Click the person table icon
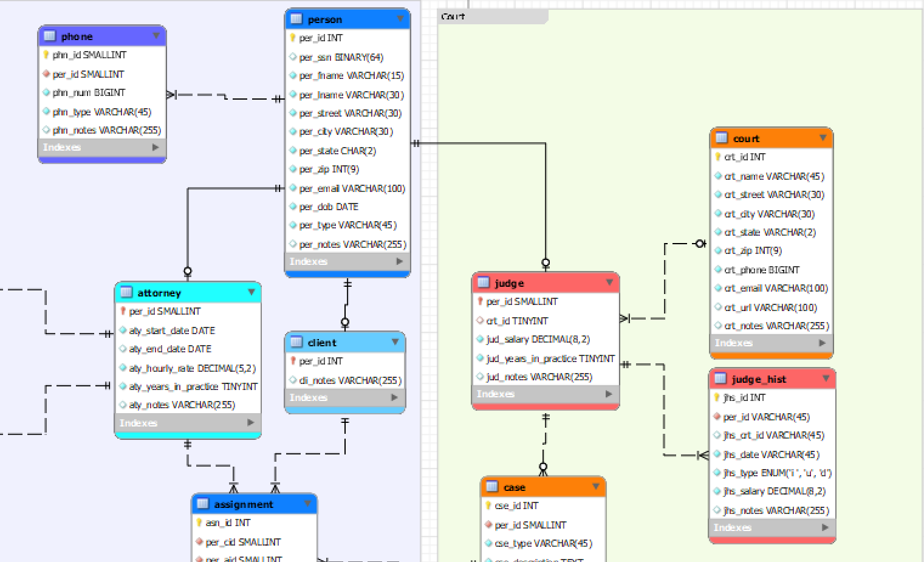Screen dimensions: 924x562 (296, 19)
